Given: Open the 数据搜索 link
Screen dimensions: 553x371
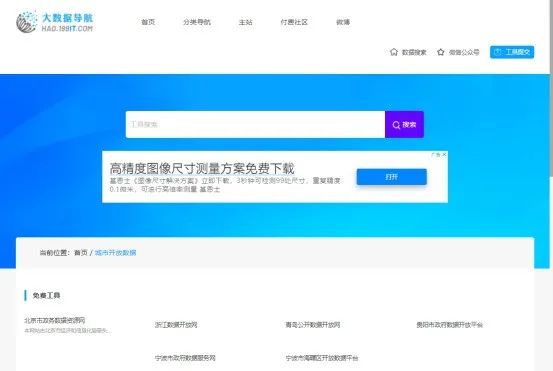Looking at the screenshot, I should click(x=414, y=53).
